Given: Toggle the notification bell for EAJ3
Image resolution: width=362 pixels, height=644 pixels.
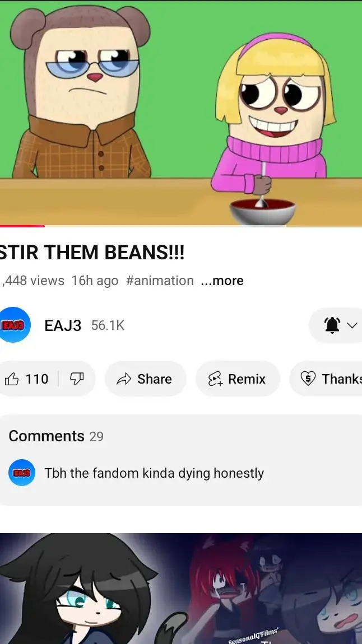Looking at the screenshot, I should (332, 325).
